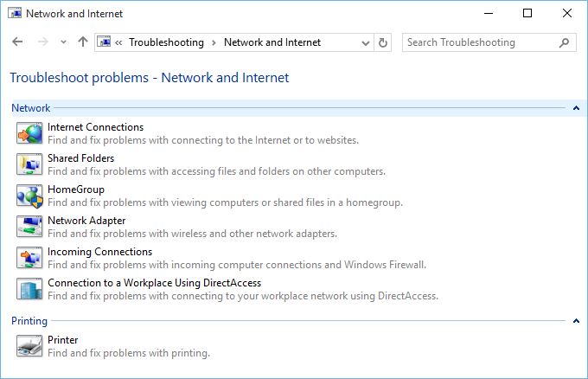Click the Printing section header
Screen dimensions: 588x379
coord(29,321)
